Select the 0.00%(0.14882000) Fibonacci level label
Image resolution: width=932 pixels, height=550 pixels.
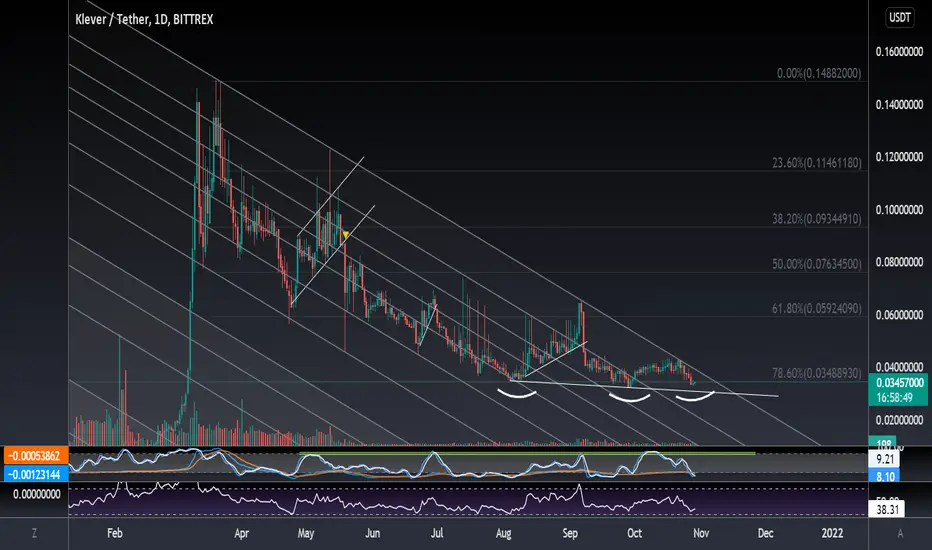818,73
